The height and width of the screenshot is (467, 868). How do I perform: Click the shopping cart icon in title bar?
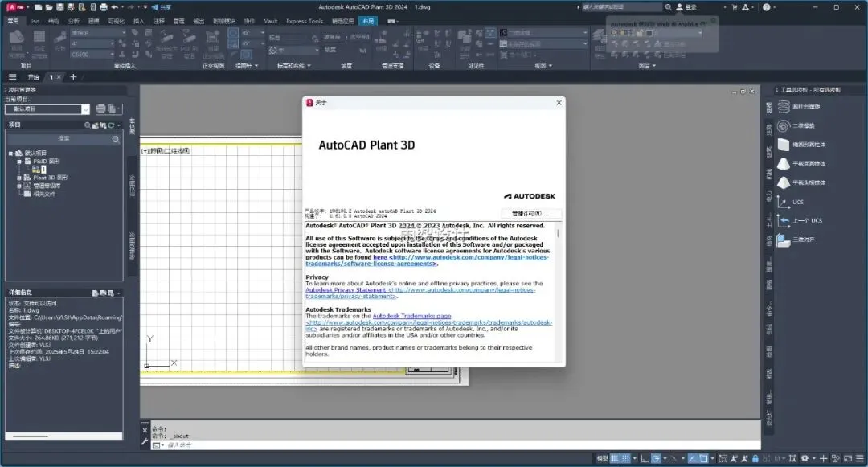pyautogui.click(x=735, y=7)
